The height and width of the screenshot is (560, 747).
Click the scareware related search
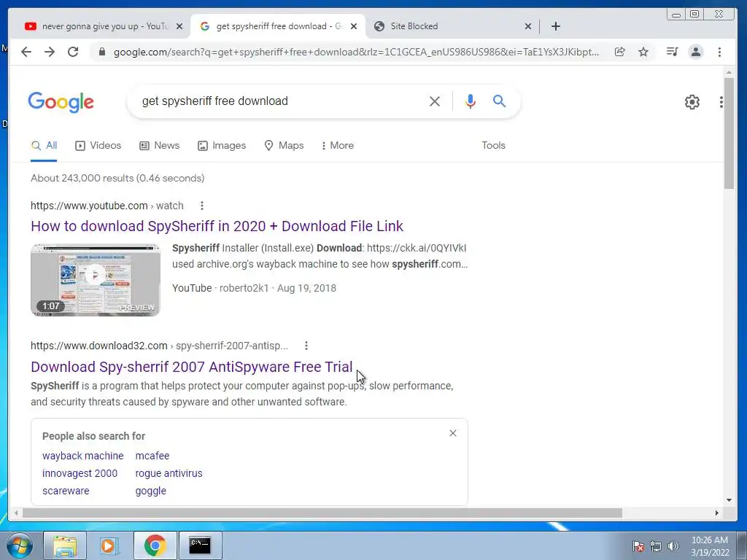click(x=66, y=491)
